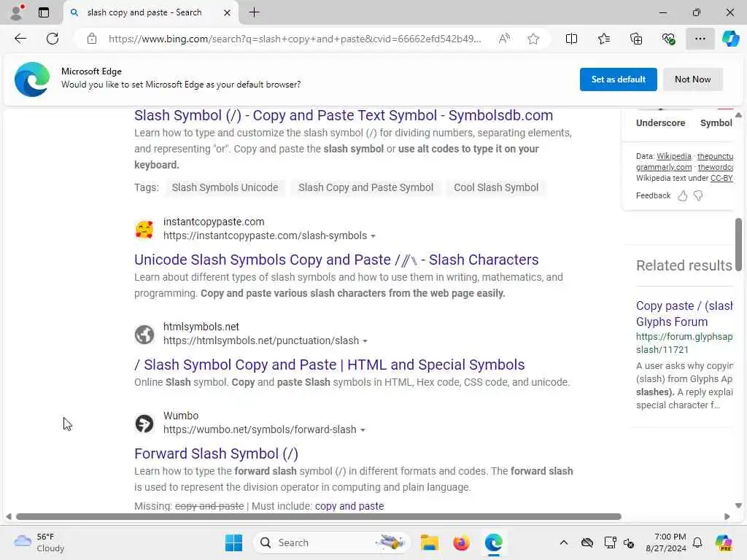Open Read Aloud icon in address bar
The width and height of the screenshot is (747, 560).
point(504,39)
